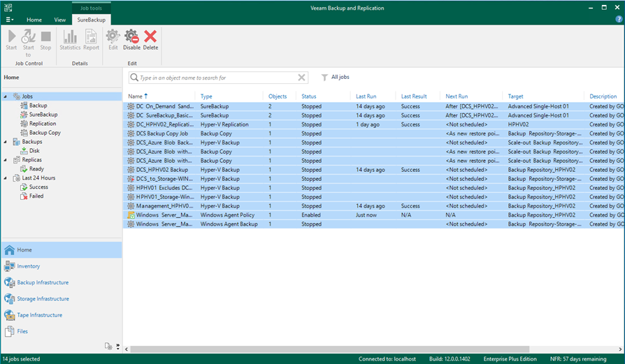Click the Edit job gear icon
This screenshot has width=625, height=364.
113,39
